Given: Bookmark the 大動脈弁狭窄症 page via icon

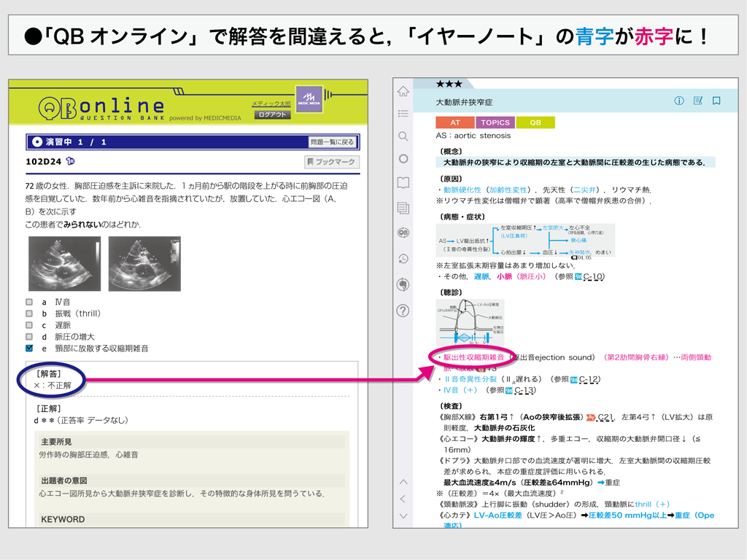Looking at the screenshot, I should [x=716, y=101].
